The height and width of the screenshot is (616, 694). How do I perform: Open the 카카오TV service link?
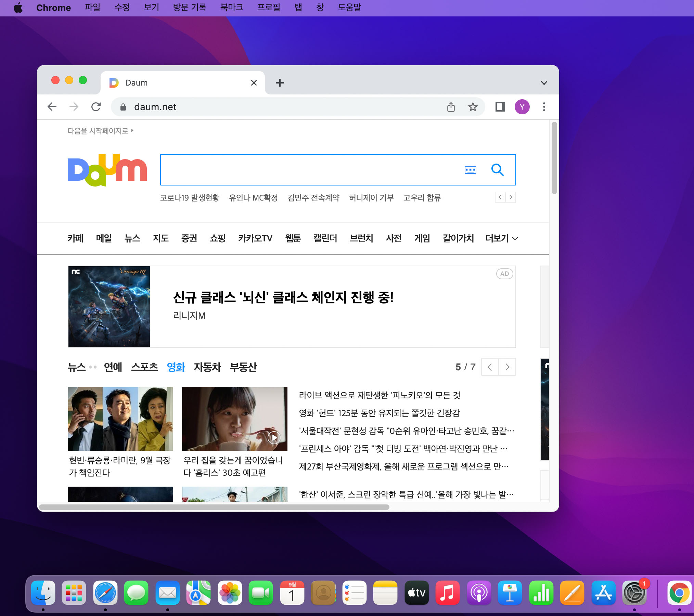point(255,238)
